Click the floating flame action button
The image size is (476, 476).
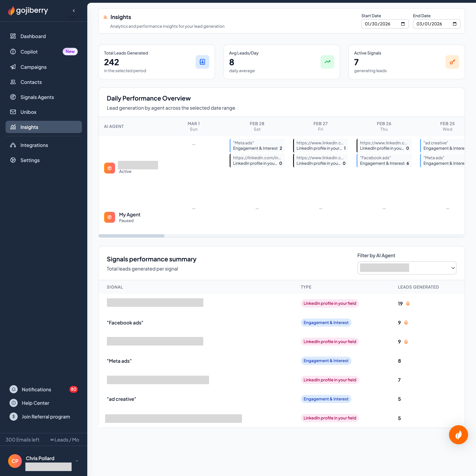(x=459, y=435)
